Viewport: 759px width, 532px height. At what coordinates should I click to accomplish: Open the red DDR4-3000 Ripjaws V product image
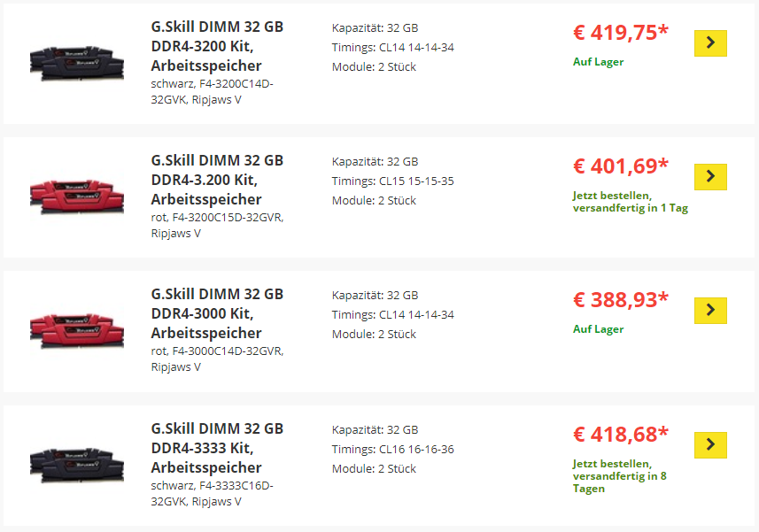click(77, 330)
